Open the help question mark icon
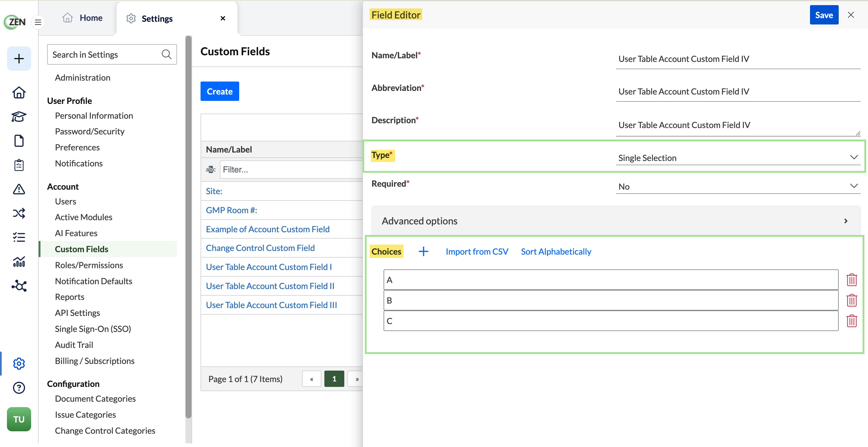Screen dimensions: 868x447 click(x=19, y=388)
